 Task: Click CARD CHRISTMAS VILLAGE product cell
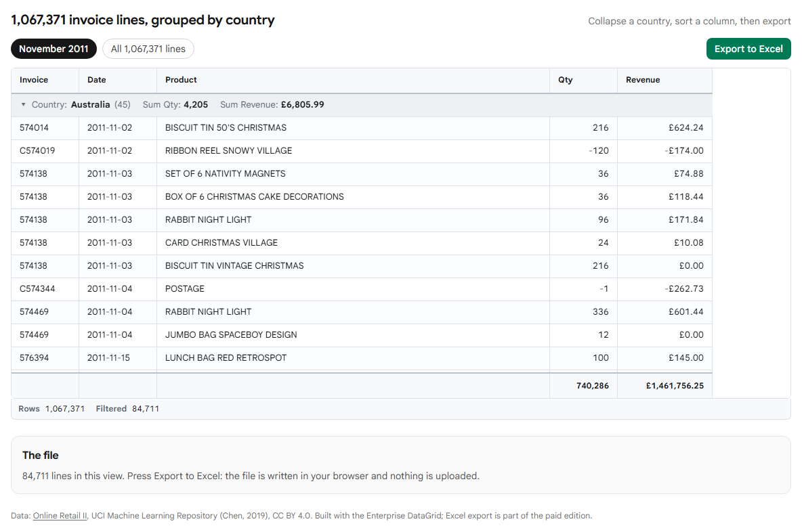pos(353,243)
